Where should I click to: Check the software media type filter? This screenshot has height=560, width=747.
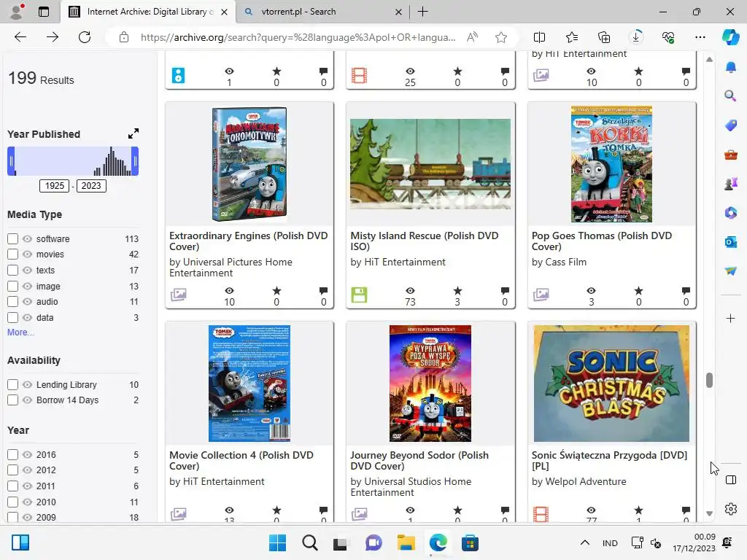pyautogui.click(x=13, y=238)
